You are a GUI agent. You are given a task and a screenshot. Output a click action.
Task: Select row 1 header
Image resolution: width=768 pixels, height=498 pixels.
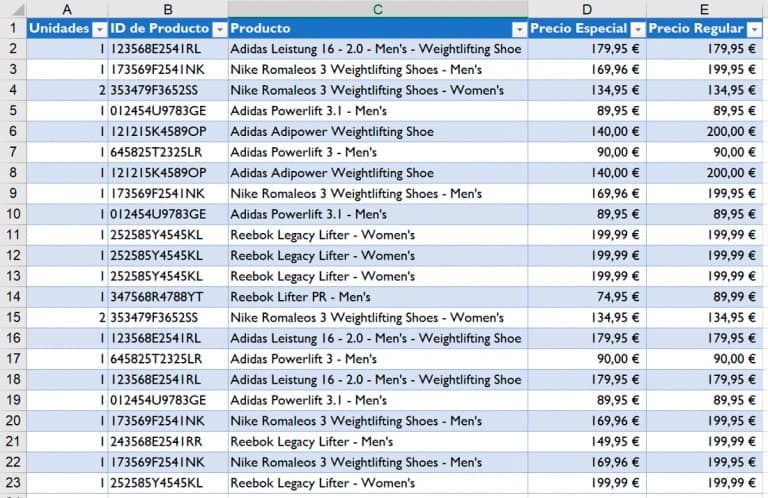(x=13, y=28)
